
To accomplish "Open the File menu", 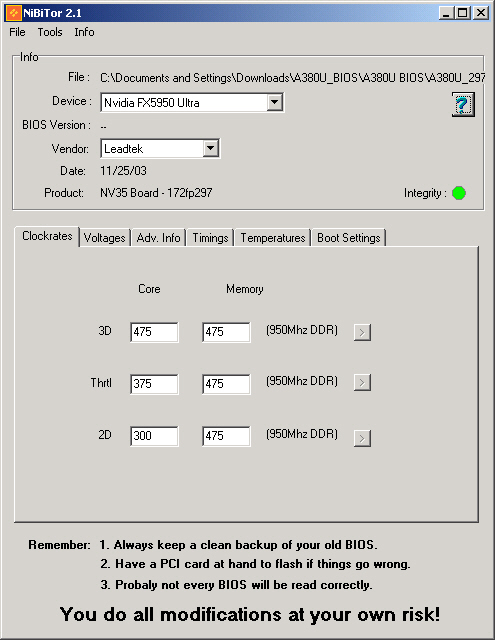I will 17,32.
